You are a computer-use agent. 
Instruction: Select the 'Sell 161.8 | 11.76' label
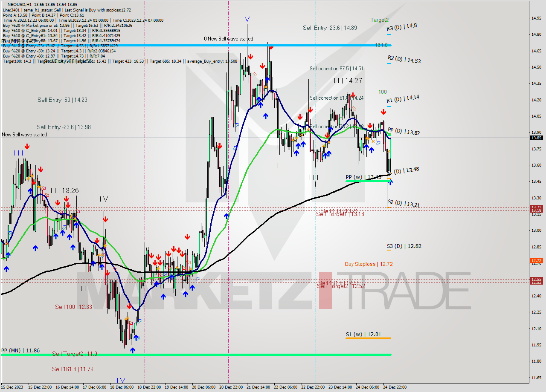tap(73, 369)
